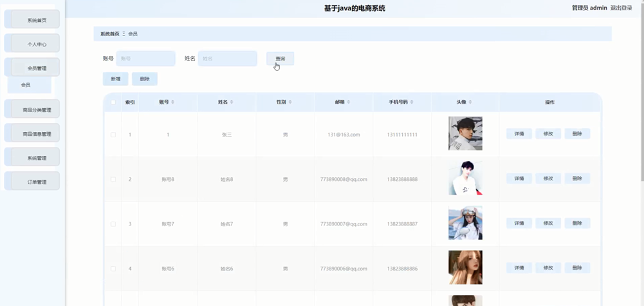Click 管理员 admin user label

[589, 8]
